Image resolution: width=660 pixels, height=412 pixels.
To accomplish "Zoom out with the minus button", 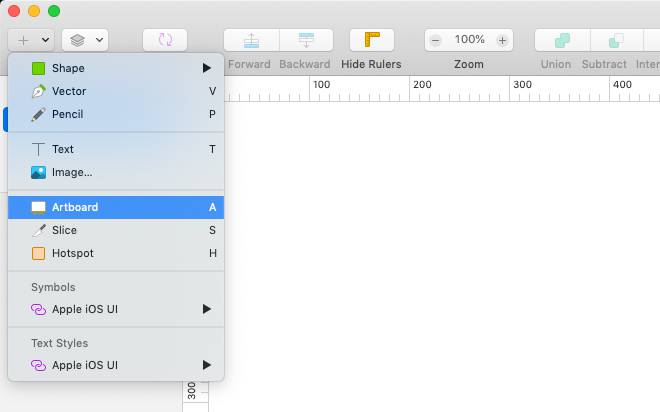I will click(x=436, y=40).
